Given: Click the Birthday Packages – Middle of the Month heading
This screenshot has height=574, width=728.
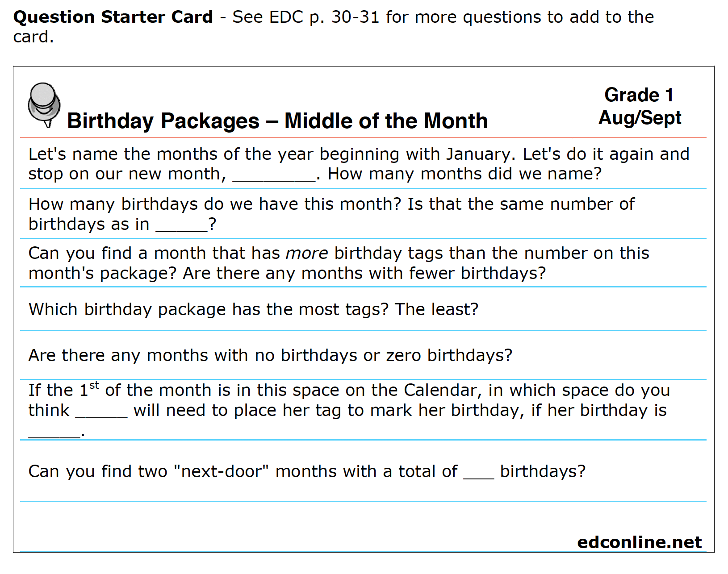Looking at the screenshot, I should (x=277, y=121).
